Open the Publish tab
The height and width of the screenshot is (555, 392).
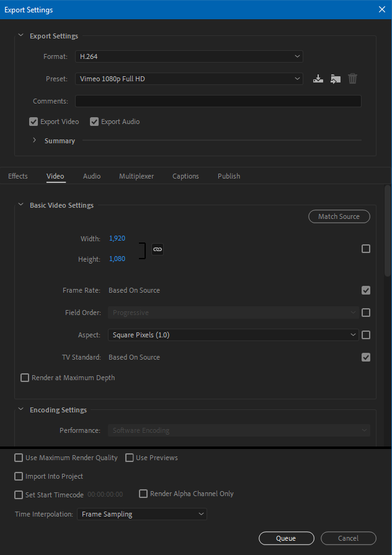coord(229,176)
